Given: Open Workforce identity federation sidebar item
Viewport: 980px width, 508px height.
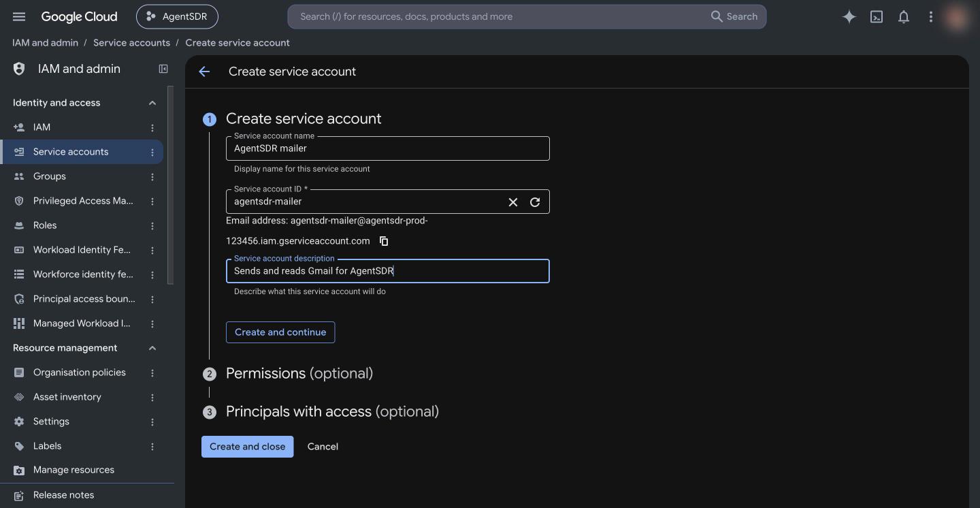Looking at the screenshot, I should tap(82, 274).
